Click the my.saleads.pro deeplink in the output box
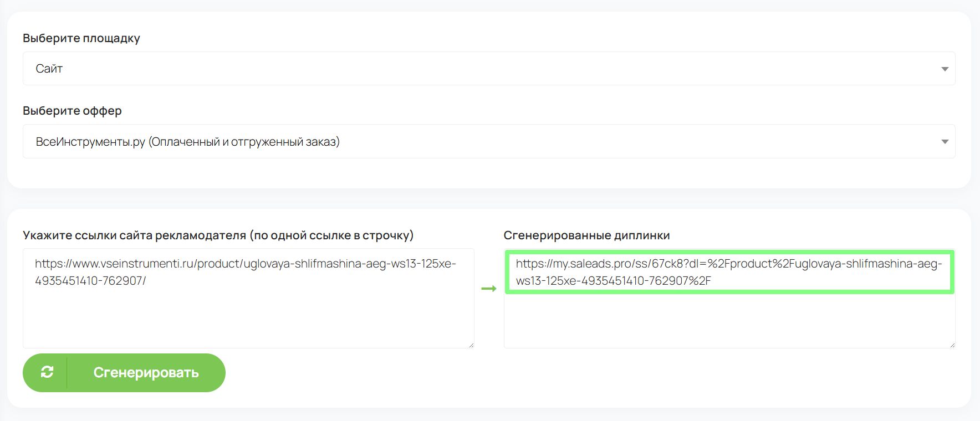980x421 pixels. coord(728,271)
